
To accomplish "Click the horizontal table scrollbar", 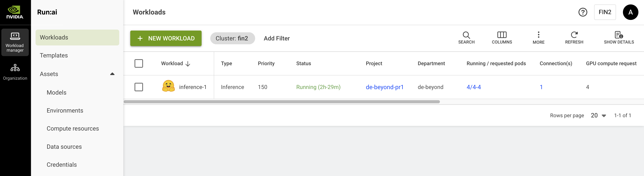I will click(x=281, y=102).
